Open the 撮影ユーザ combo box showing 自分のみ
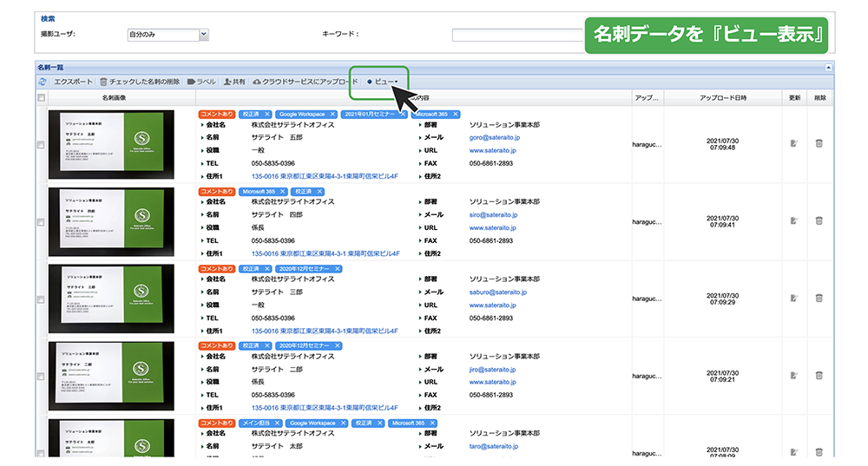Viewport: 868px width, 466px height. 168,35
